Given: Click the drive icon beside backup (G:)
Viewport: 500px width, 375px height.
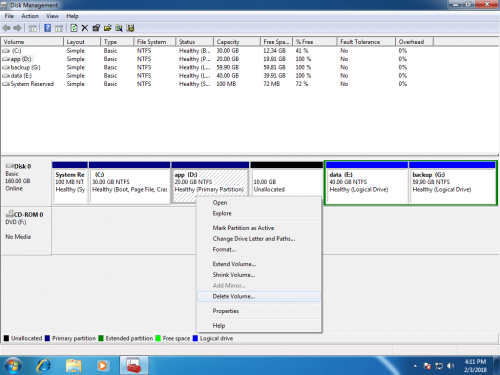Looking at the screenshot, I should [6, 67].
